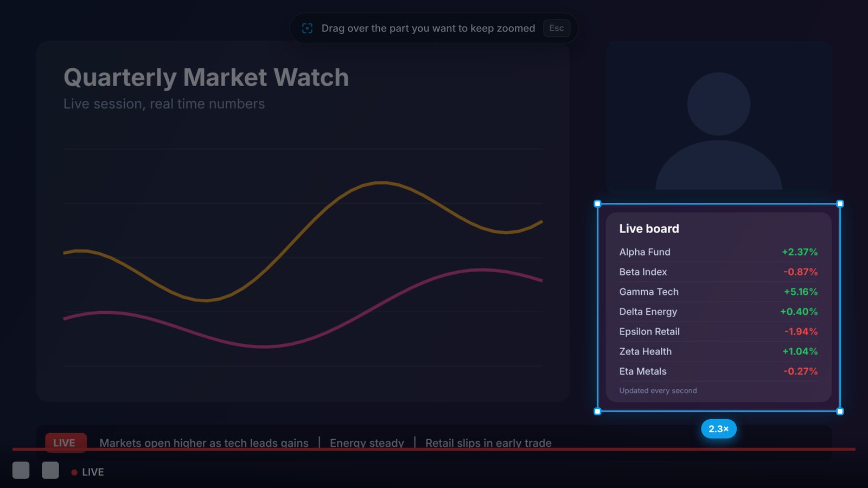The width and height of the screenshot is (868, 488).
Task: Click the ticker item "Retail slips in early trade"
Action: pyautogui.click(x=488, y=443)
